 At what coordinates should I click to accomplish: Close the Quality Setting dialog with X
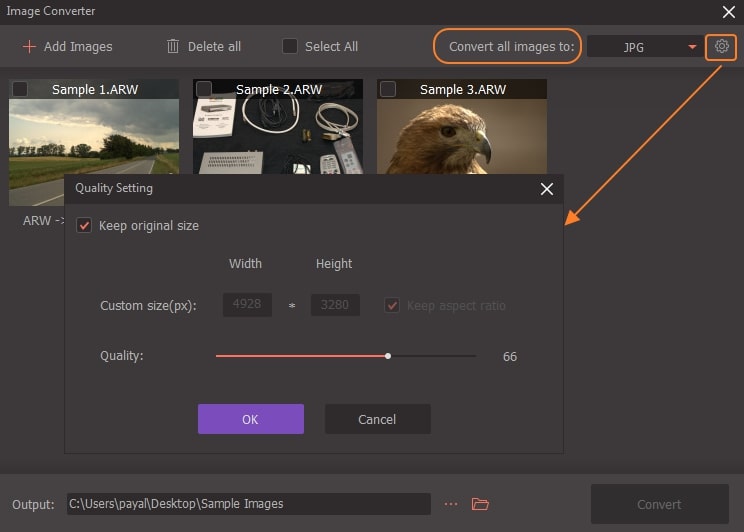pos(546,189)
